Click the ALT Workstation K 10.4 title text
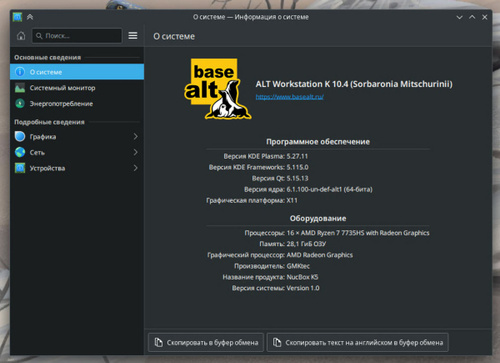 click(x=354, y=84)
